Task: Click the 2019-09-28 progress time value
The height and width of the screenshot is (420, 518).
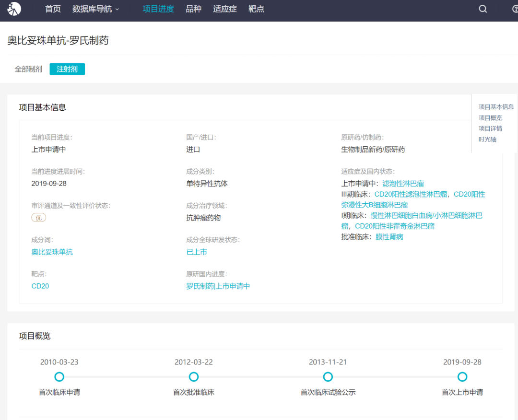Action: coord(49,184)
